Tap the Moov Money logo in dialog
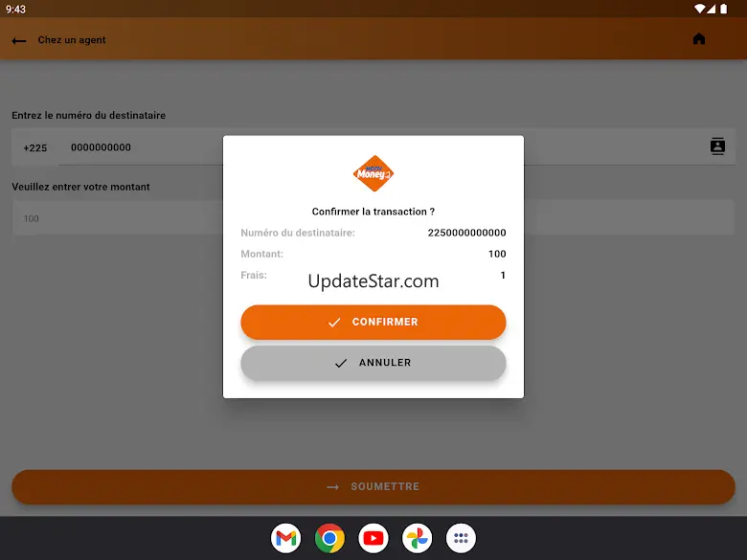Screen dimensions: 747x560 373,173
